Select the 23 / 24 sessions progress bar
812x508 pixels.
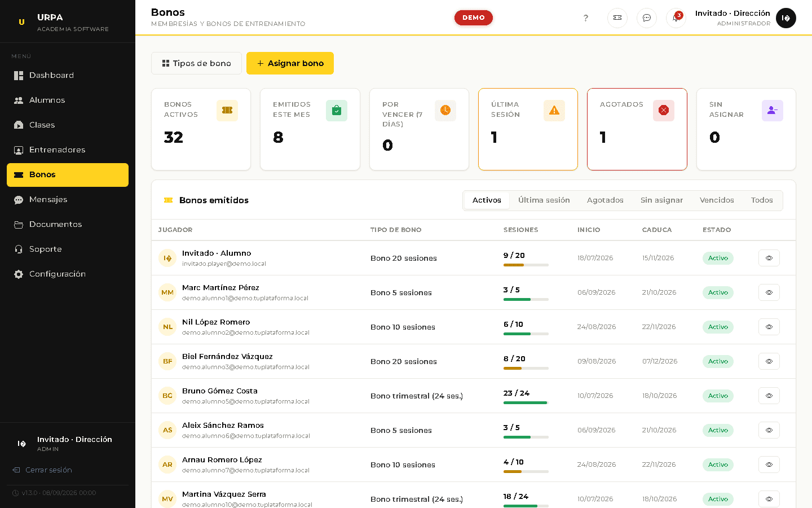(x=526, y=402)
